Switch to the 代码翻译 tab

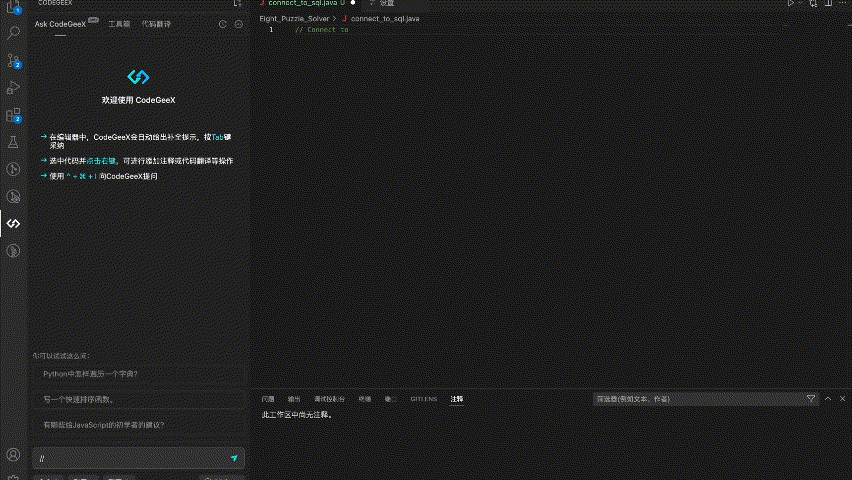tap(156, 24)
